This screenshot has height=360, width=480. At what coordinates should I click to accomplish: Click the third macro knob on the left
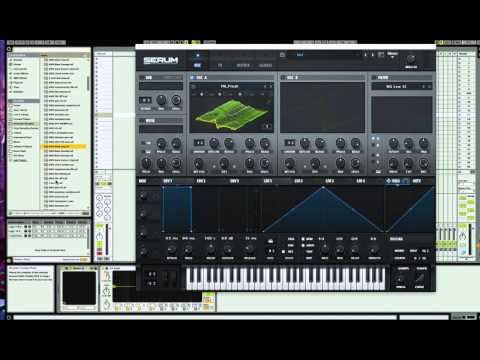143,233
